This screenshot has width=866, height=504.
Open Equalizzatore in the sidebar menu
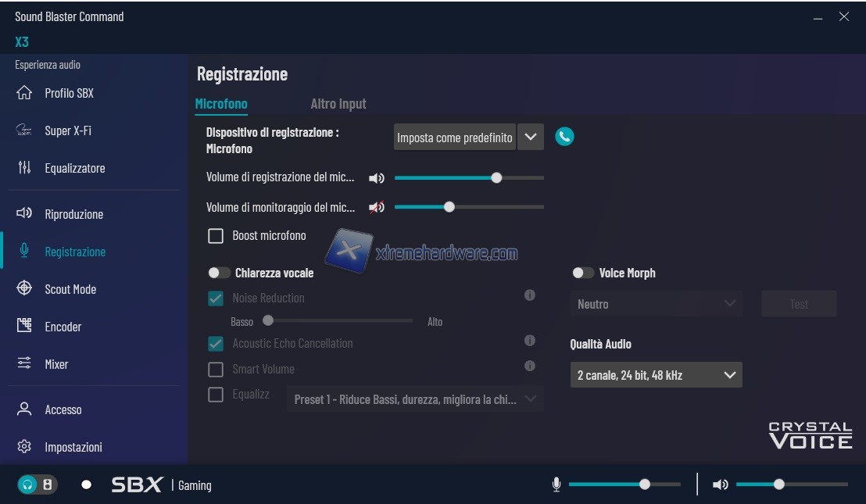click(74, 168)
